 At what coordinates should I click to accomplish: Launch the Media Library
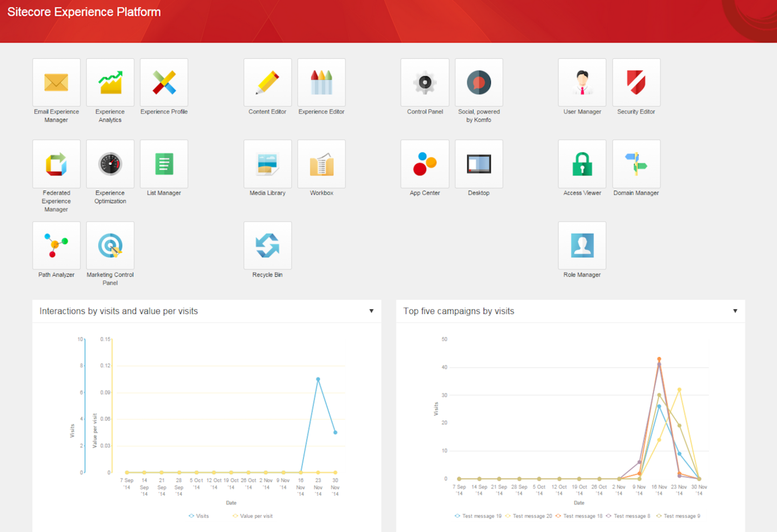pyautogui.click(x=267, y=164)
